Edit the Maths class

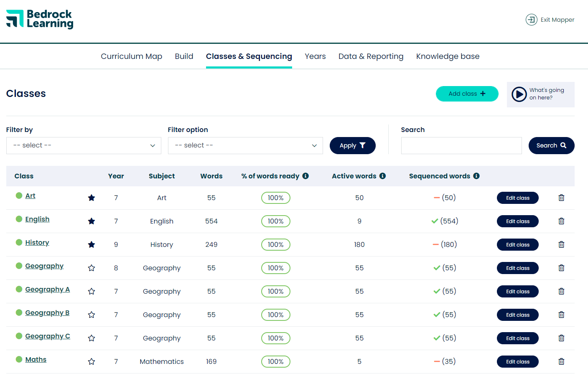click(x=518, y=361)
